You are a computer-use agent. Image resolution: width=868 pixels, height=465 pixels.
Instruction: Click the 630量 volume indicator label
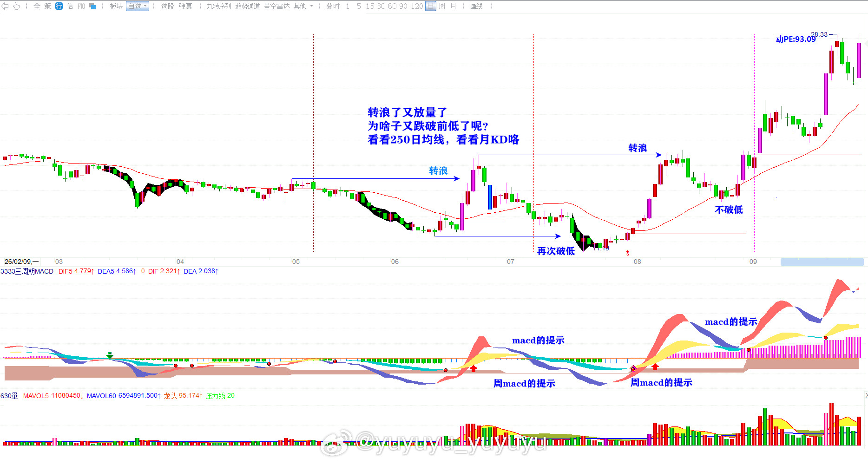click(x=9, y=396)
